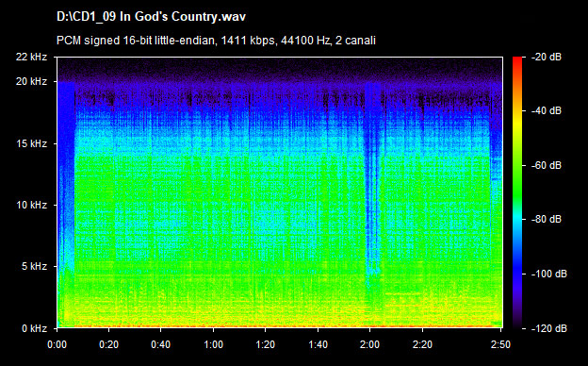Click the 0:40 time axis marker

click(x=161, y=344)
